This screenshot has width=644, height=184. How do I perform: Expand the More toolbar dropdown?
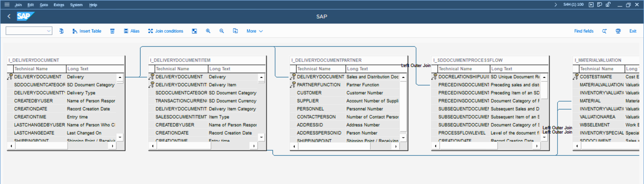click(x=254, y=31)
